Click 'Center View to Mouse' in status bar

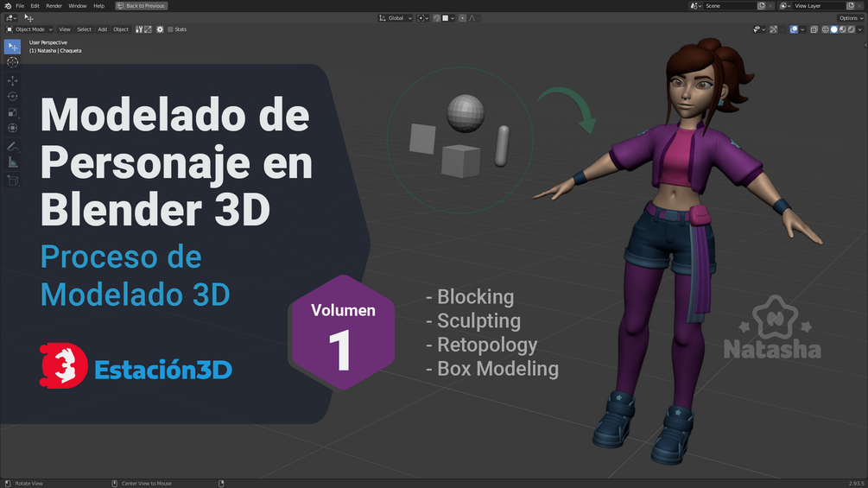147,484
